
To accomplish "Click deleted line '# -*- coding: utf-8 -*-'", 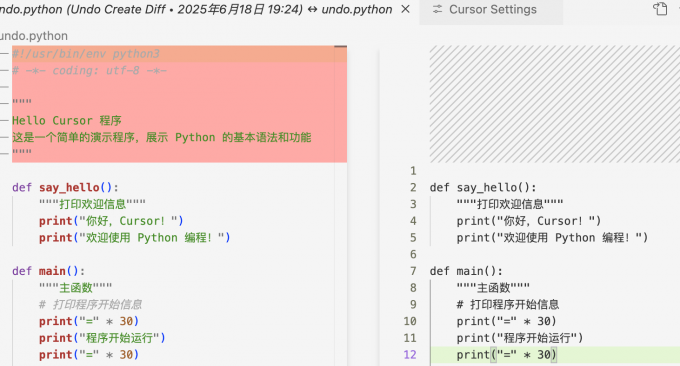I will 89,71.
